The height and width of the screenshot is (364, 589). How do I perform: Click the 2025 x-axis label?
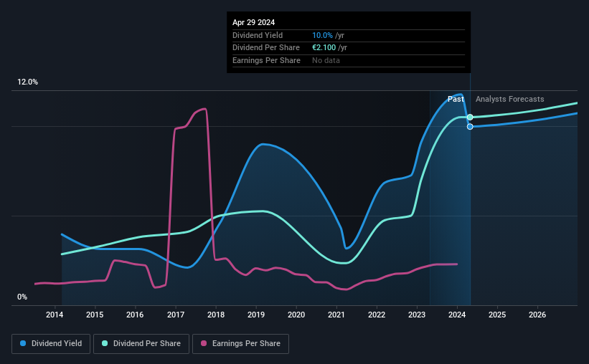tap(497, 315)
